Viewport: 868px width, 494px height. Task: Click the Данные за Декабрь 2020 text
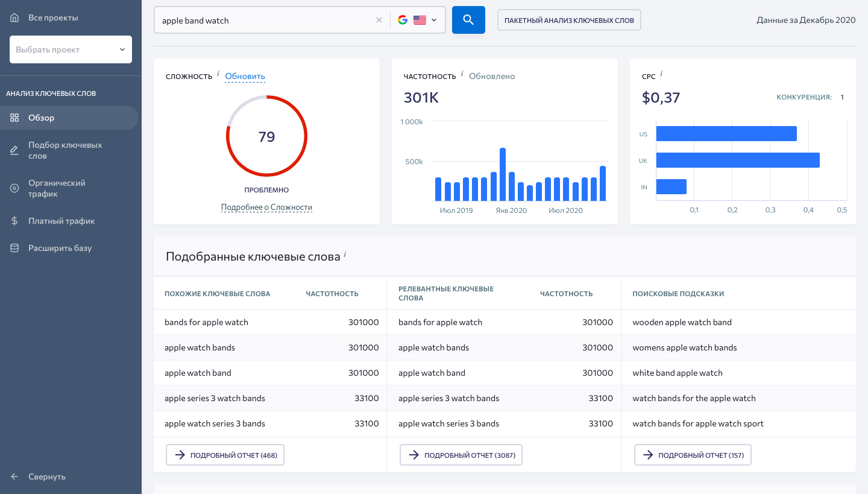pos(806,20)
